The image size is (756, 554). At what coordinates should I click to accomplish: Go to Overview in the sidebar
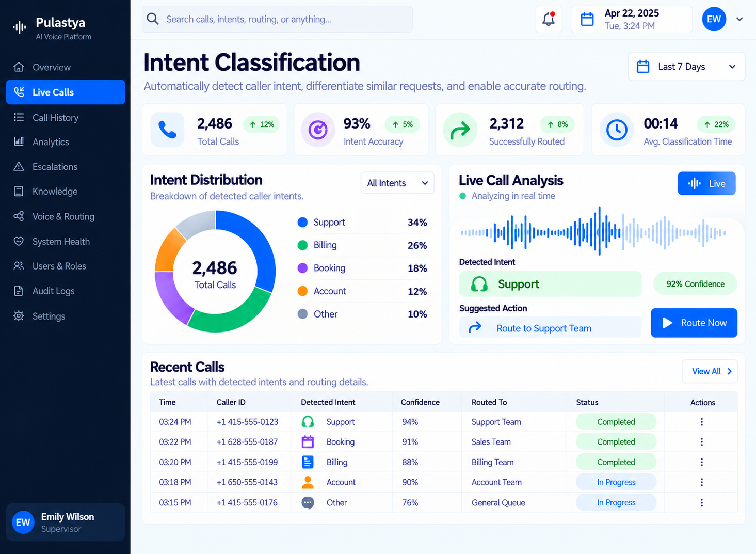click(66, 67)
